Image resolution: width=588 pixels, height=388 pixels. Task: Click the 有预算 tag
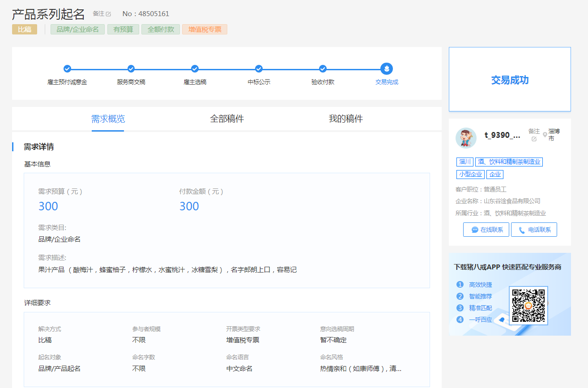[x=123, y=30]
